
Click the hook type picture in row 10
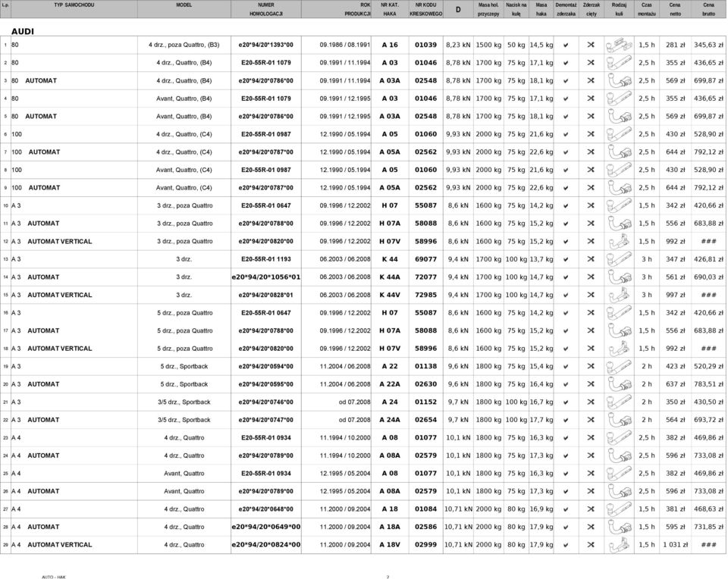click(x=619, y=205)
